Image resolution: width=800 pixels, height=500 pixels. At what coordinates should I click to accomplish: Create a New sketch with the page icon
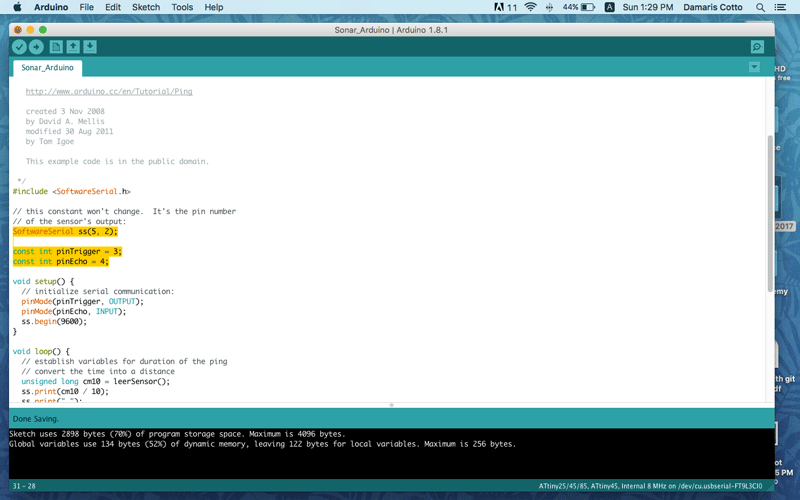pos(56,47)
